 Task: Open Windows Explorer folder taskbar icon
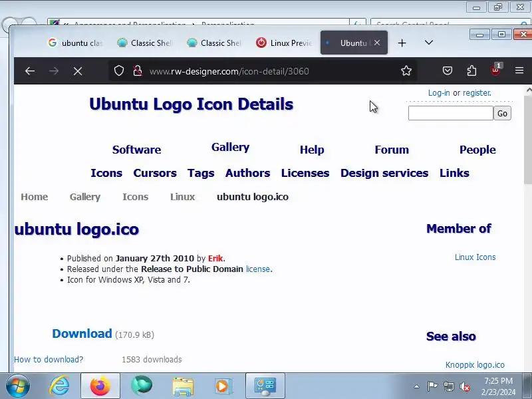(183, 386)
